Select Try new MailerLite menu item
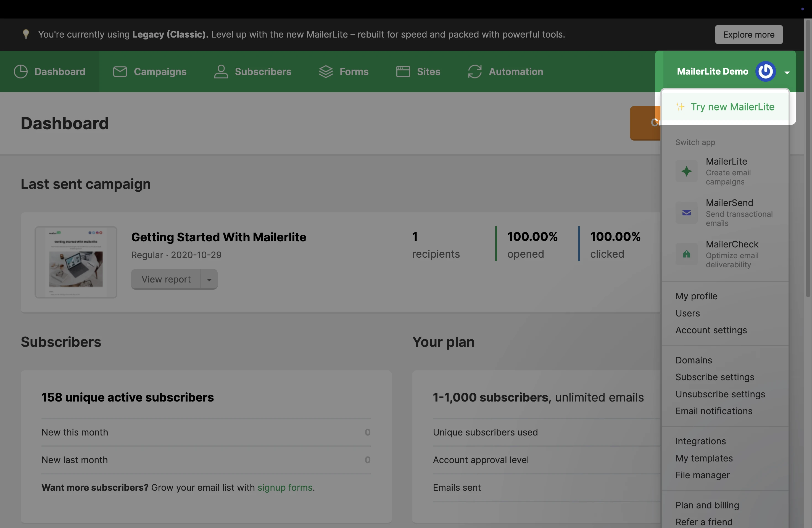The image size is (812, 528). tap(732, 107)
